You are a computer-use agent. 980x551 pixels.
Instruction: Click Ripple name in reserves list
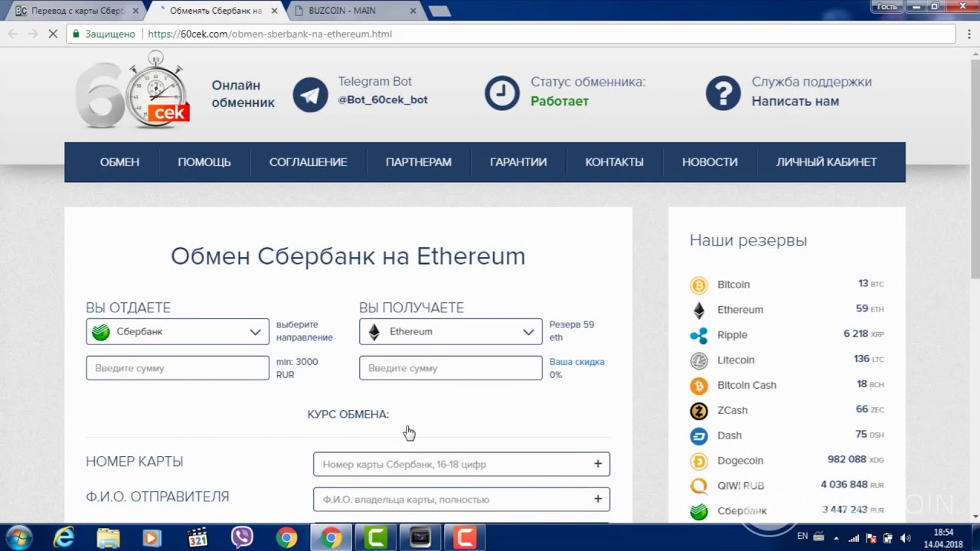732,335
